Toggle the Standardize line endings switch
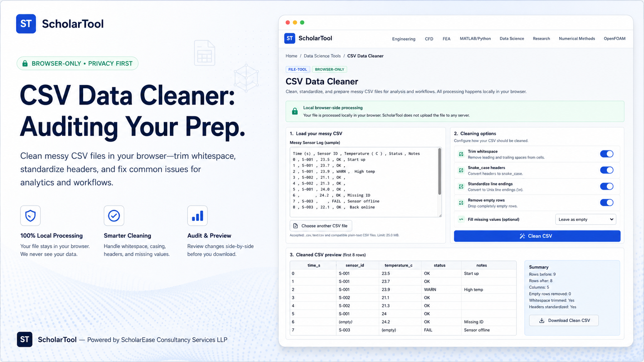Image resolution: width=644 pixels, height=362 pixels. point(607,186)
